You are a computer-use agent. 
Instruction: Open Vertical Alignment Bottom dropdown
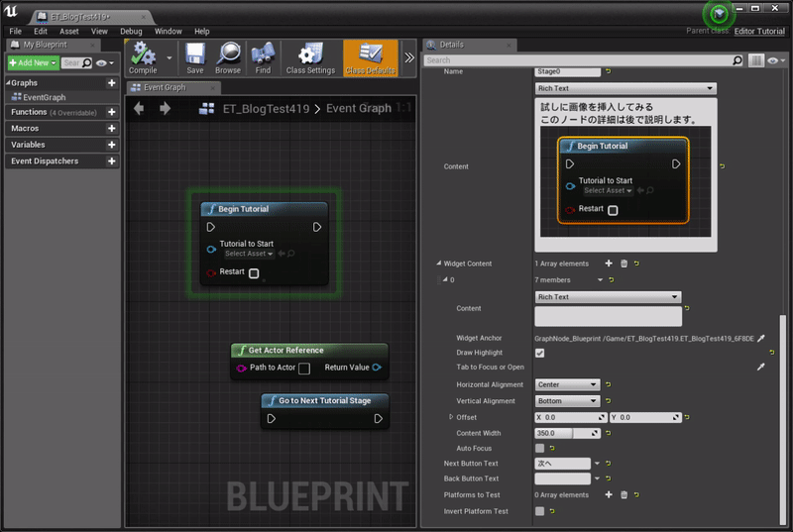tap(567, 401)
